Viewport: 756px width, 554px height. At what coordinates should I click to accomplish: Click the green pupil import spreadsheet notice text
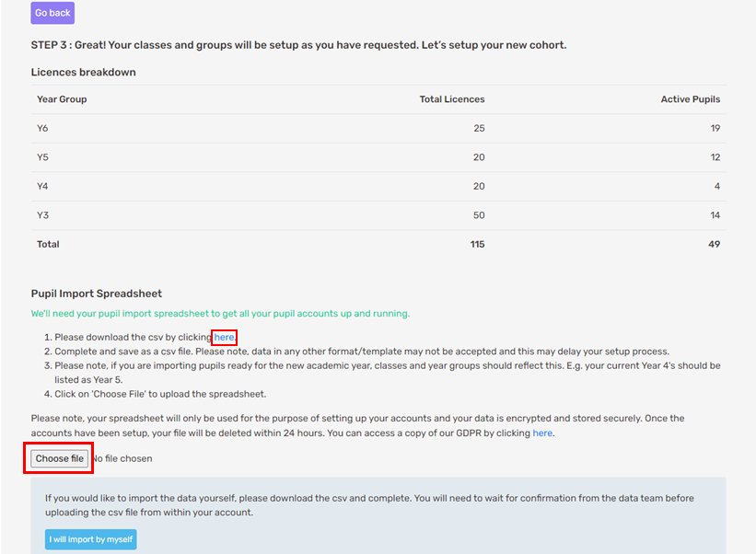(x=220, y=314)
